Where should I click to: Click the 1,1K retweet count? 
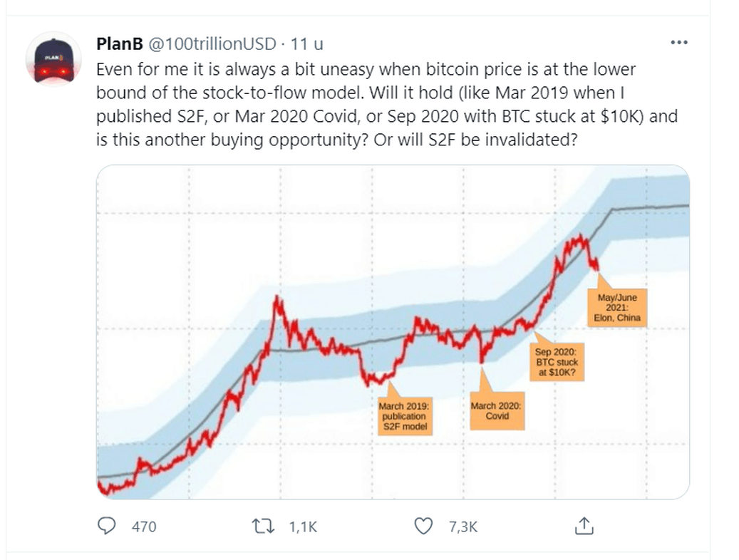[x=302, y=527]
